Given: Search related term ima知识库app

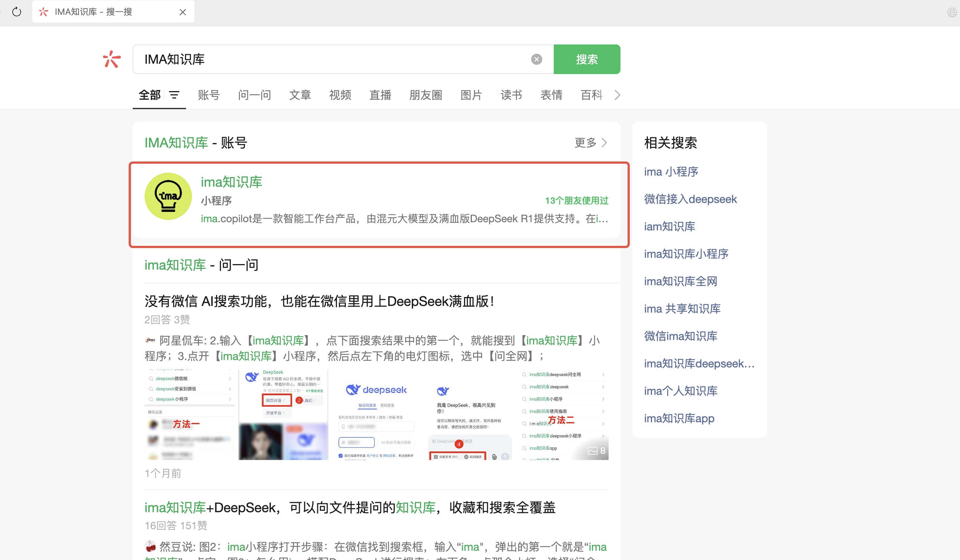Looking at the screenshot, I should point(679,419).
